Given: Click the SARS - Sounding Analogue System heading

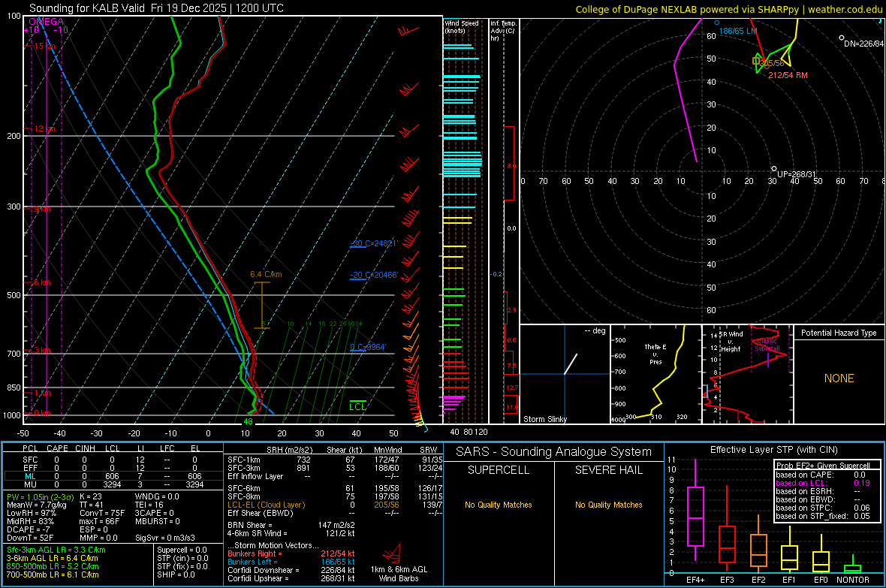Looking at the screenshot, I should (554, 452).
